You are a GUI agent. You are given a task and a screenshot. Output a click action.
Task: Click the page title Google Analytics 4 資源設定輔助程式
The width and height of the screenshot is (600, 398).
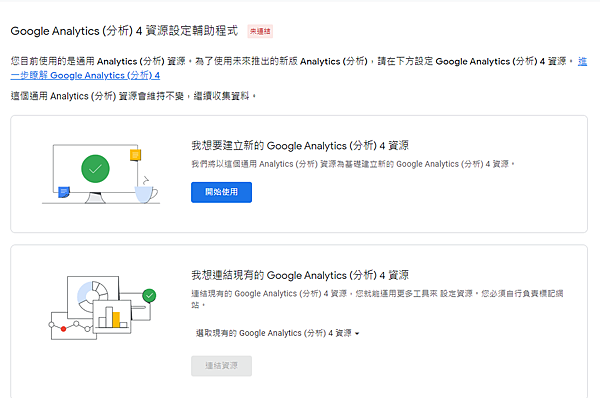[124, 31]
